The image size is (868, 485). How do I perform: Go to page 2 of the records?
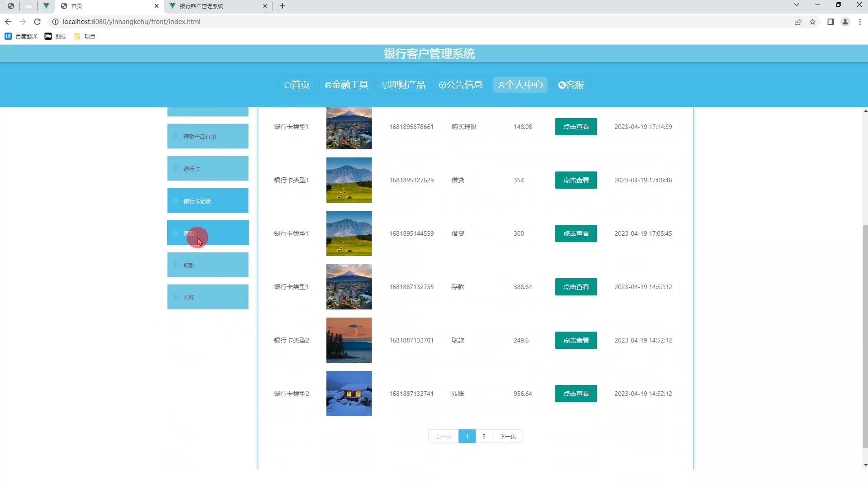click(x=484, y=436)
